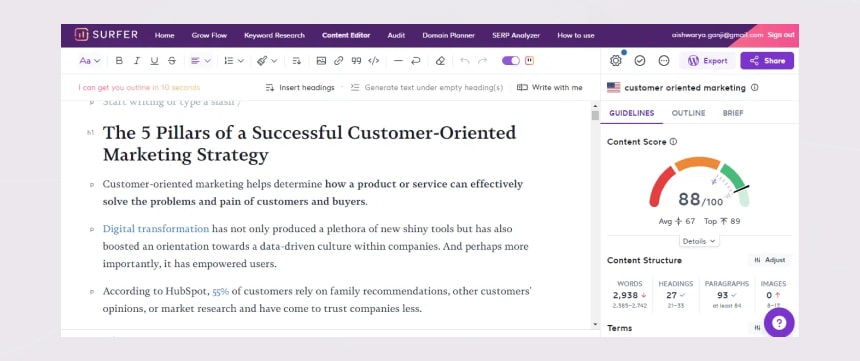The width and height of the screenshot is (860, 361).
Task: Click Adjust in Content Structure
Action: tap(770, 260)
